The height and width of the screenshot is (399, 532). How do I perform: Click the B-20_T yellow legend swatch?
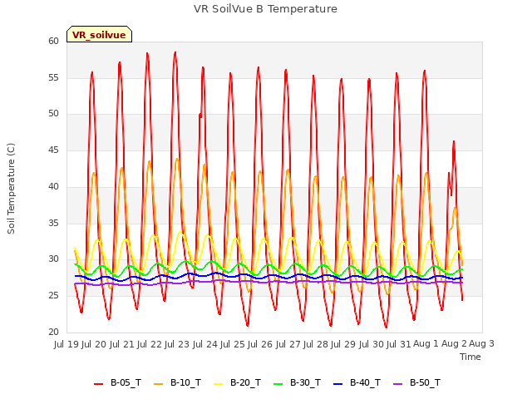tap(218, 384)
